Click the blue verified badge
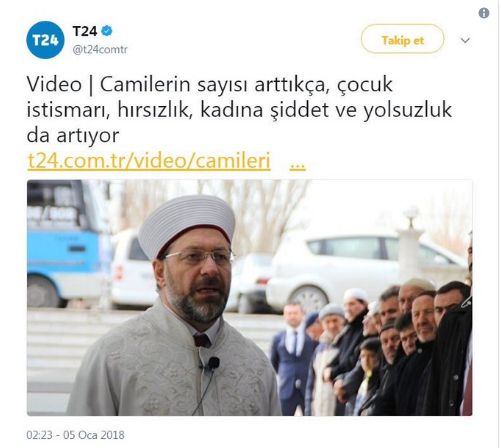501x448 pixels. click(107, 31)
